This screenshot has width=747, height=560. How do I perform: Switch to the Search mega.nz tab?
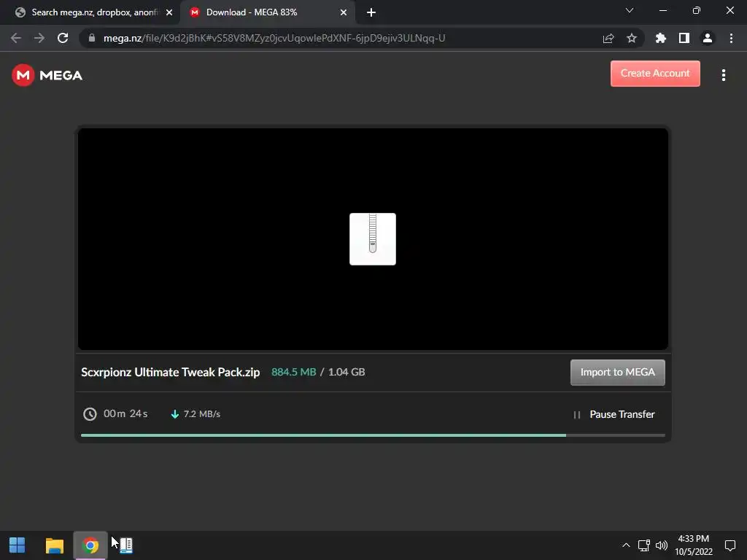point(90,12)
